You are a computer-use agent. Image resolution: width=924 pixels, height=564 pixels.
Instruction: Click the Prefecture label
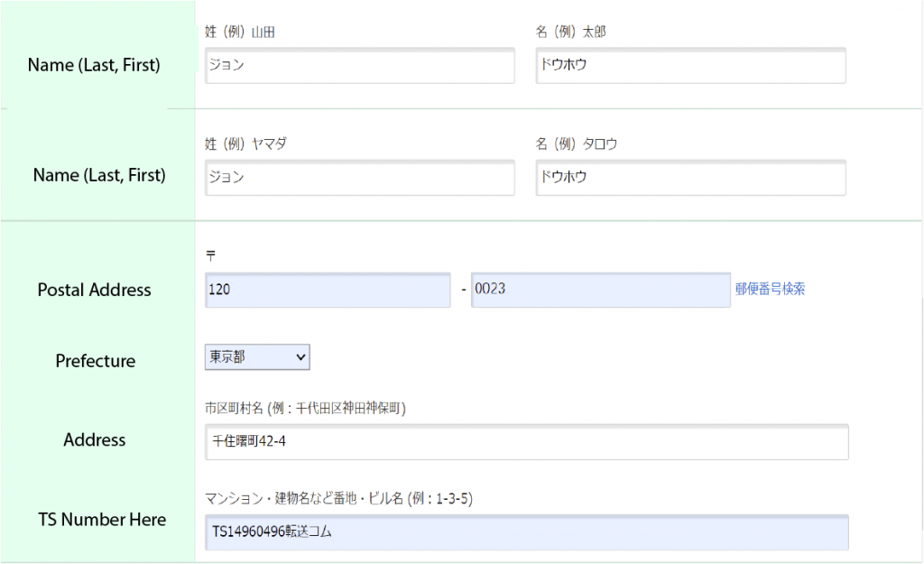point(96,361)
